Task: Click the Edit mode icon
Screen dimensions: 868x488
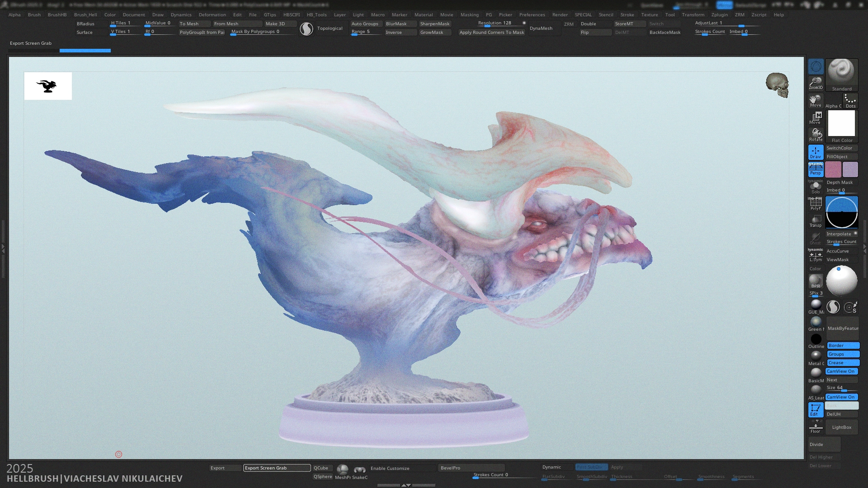Action: point(816,410)
